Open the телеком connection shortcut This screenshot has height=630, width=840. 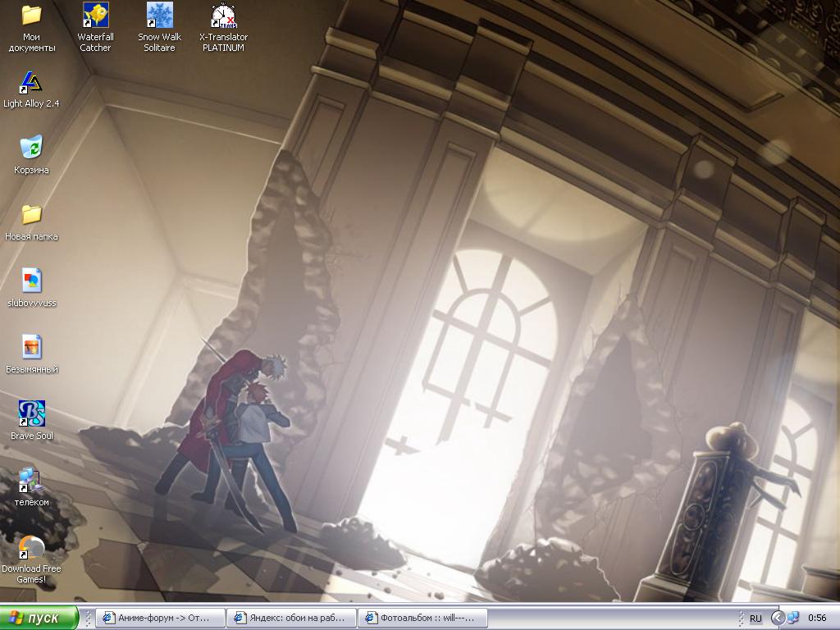32,479
